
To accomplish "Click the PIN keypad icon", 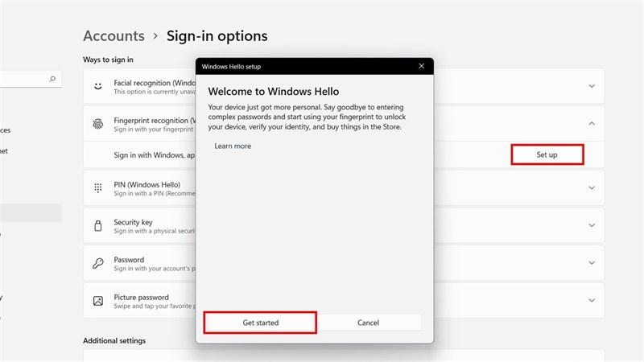I will tap(97, 187).
